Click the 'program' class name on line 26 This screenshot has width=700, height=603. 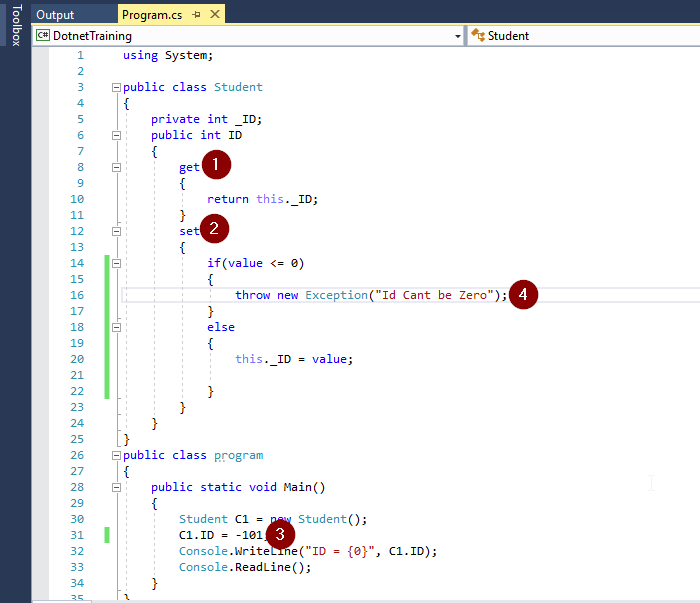(x=238, y=456)
